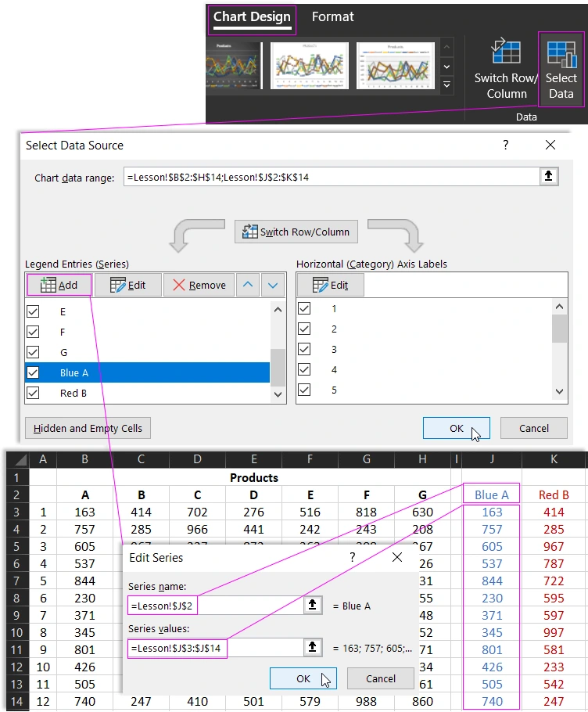The height and width of the screenshot is (712, 588).
Task: Click series list scrollbar up arrow
Action: (278, 310)
